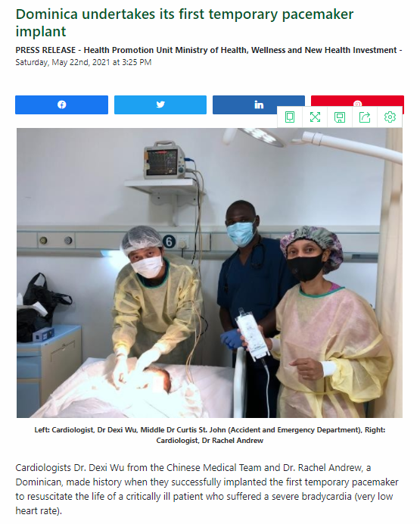Share the article on LinkedIn

[x=245, y=104]
